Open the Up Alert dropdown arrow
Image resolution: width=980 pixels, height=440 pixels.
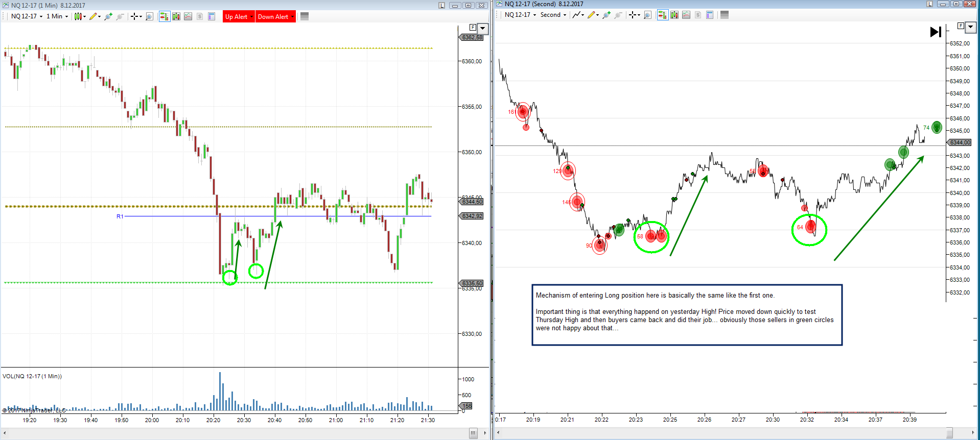click(x=252, y=17)
